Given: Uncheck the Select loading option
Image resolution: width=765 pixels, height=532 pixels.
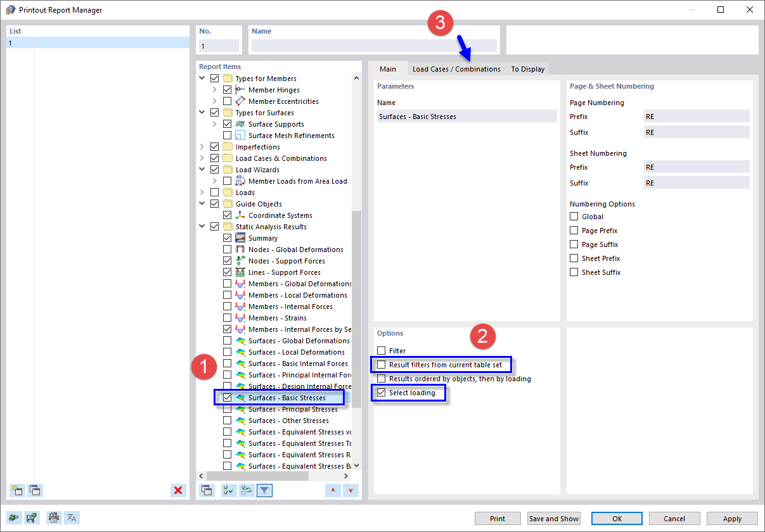Looking at the screenshot, I should [381, 393].
